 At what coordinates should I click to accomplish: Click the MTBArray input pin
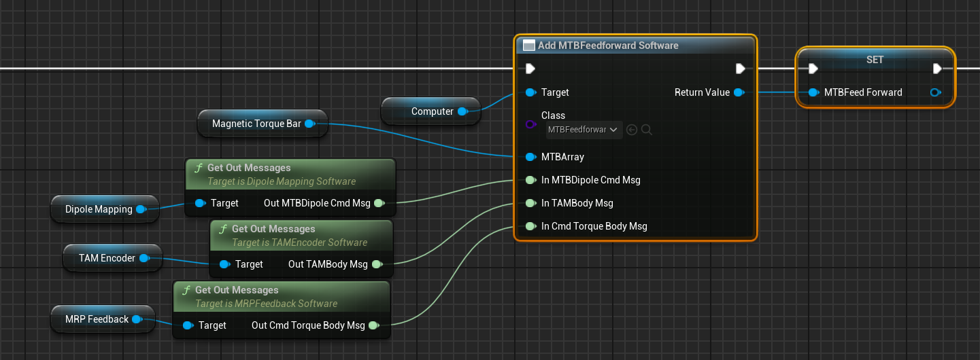pos(530,157)
